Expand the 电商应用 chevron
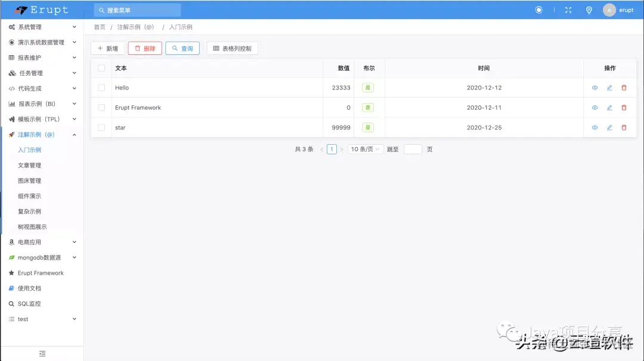The image size is (644, 361). (x=75, y=242)
